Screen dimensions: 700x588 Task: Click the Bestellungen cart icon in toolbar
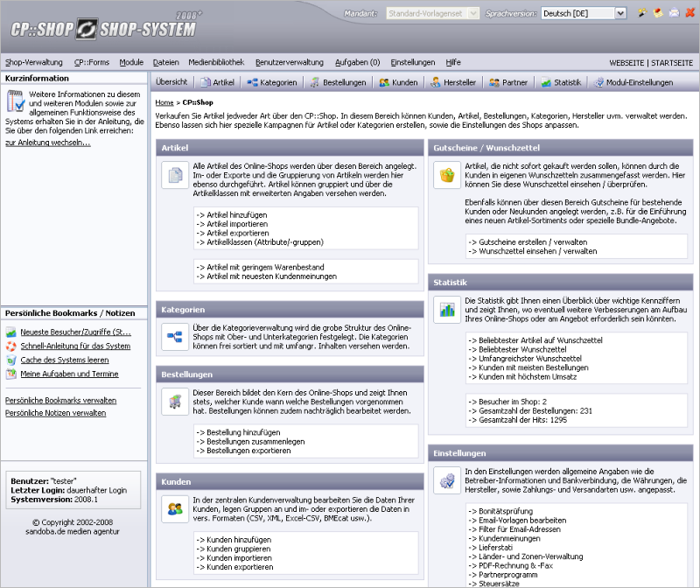coord(315,82)
